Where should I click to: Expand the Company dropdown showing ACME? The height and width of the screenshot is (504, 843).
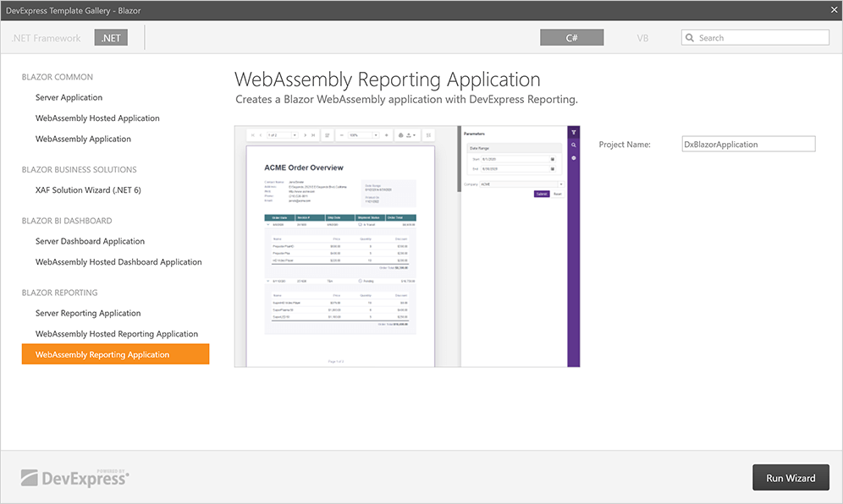(560, 184)
